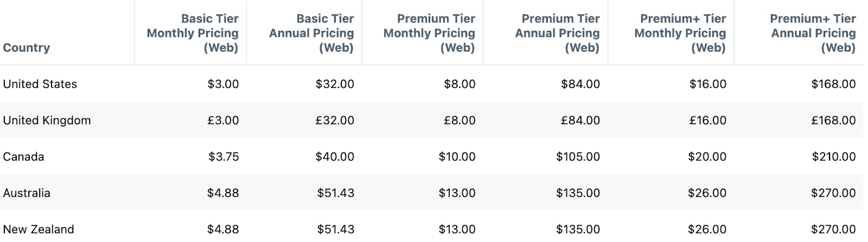This screenshot has height=242, width=868.
Task: Click the Canada country cell
Action: click(23, 157)
